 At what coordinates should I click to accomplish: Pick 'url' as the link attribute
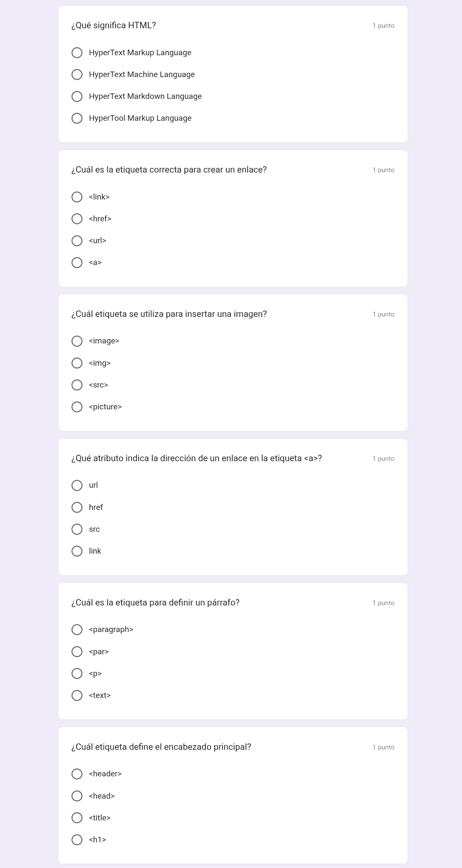(77, 485)
